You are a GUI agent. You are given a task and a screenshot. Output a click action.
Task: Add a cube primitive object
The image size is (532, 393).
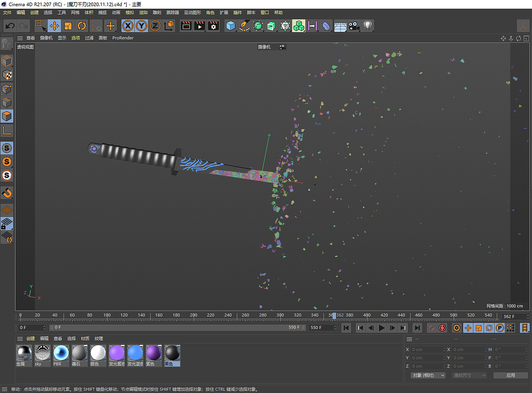pyautogui.click(x=231, y=26)
